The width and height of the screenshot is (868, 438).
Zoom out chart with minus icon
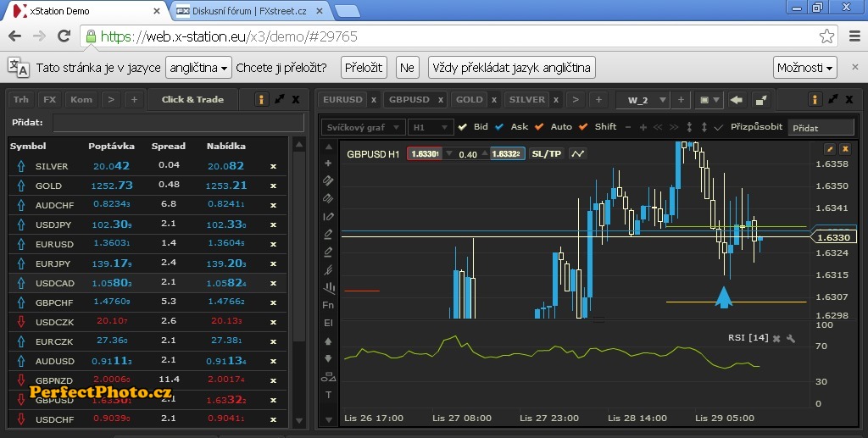628,127
